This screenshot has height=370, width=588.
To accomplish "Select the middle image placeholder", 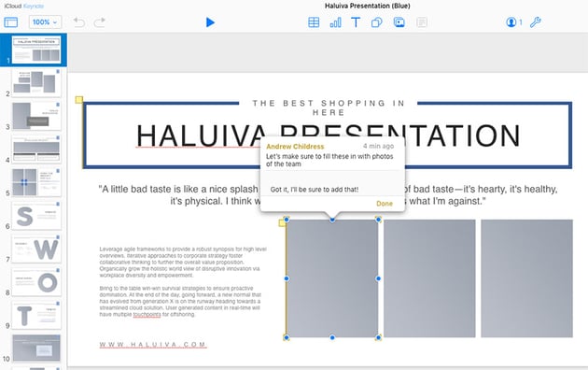I will (x=429, y=278).
